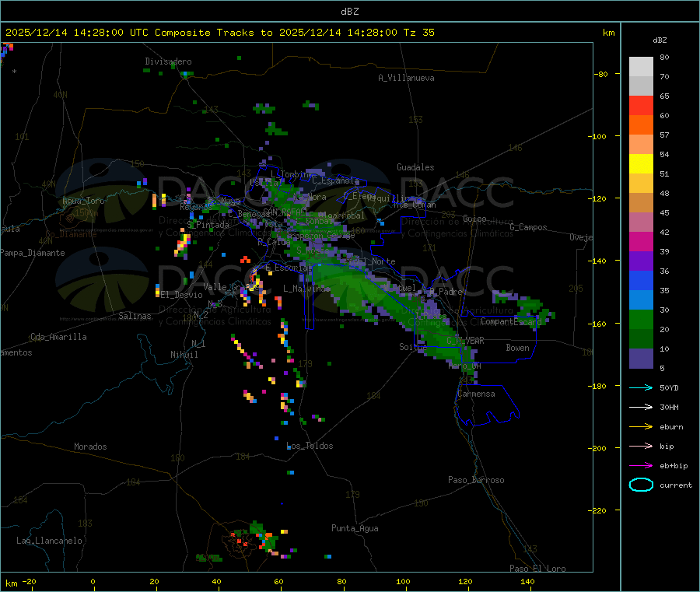This screenshot has height=592, width=700.
Task: Click the 'L_Malvinas' map label
Action: point(306,289)
